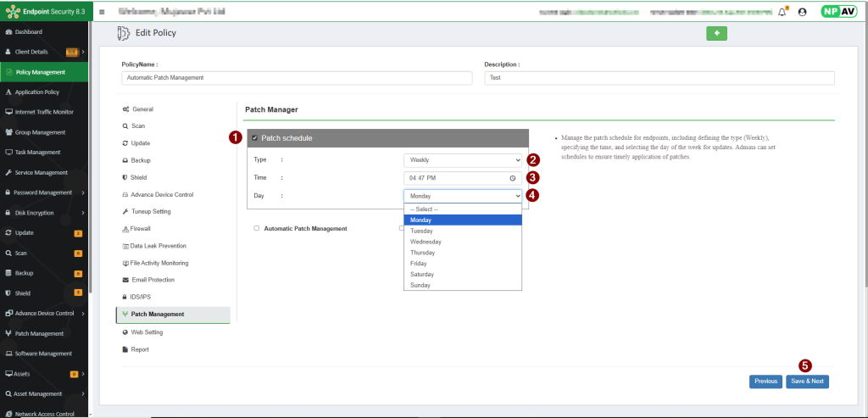Open the Type dropdown set to Weekly
Image resolution: width=868 pixels, height=418 pixels.
tap(463, 159)
